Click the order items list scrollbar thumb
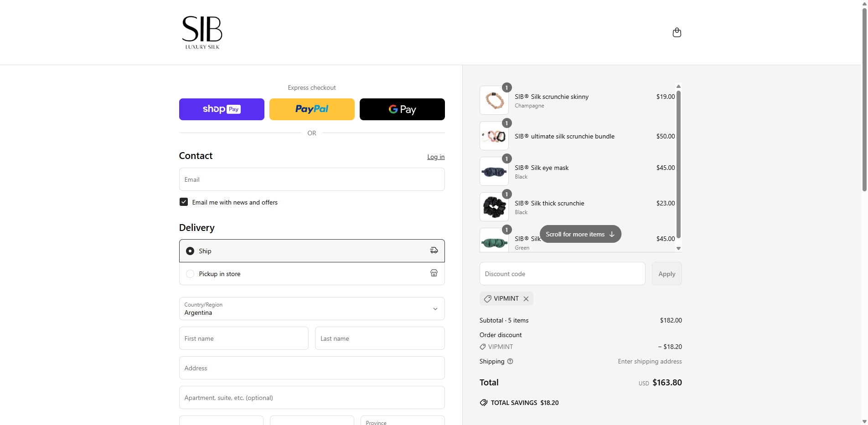 [x=678, y=164]
